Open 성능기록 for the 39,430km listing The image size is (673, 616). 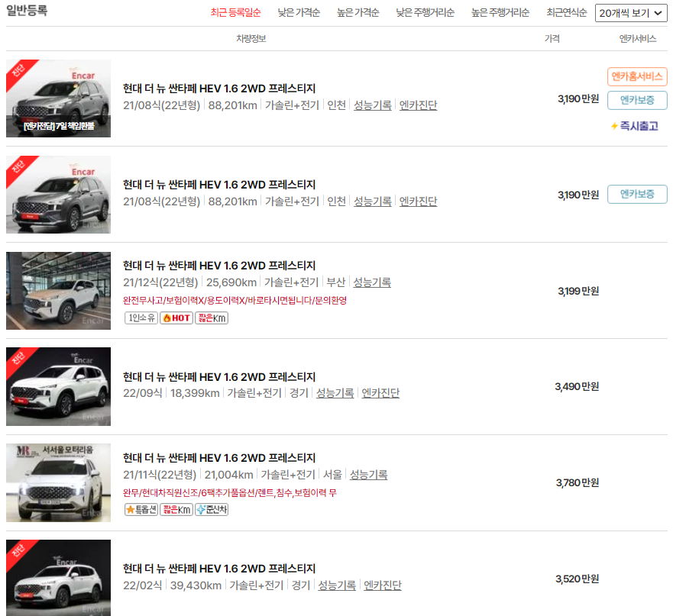click(337, 585)
